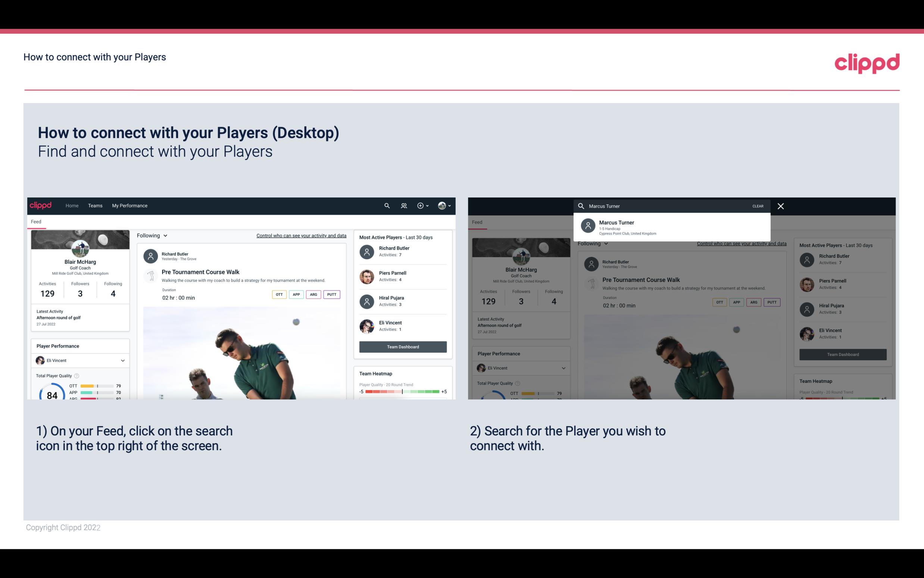Click the PUTT performance tag button
Screen dimensions: 924x578
tap(331, 294)
